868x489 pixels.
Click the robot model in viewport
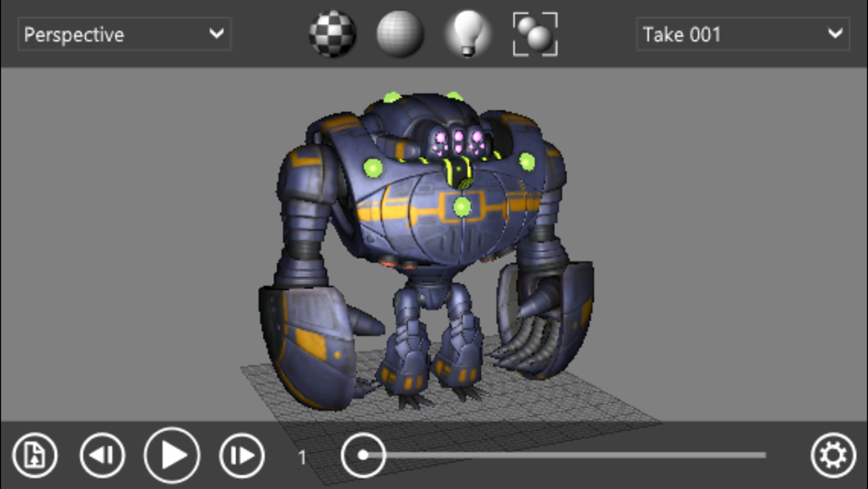pyautogui.click(x=426, y=249)
